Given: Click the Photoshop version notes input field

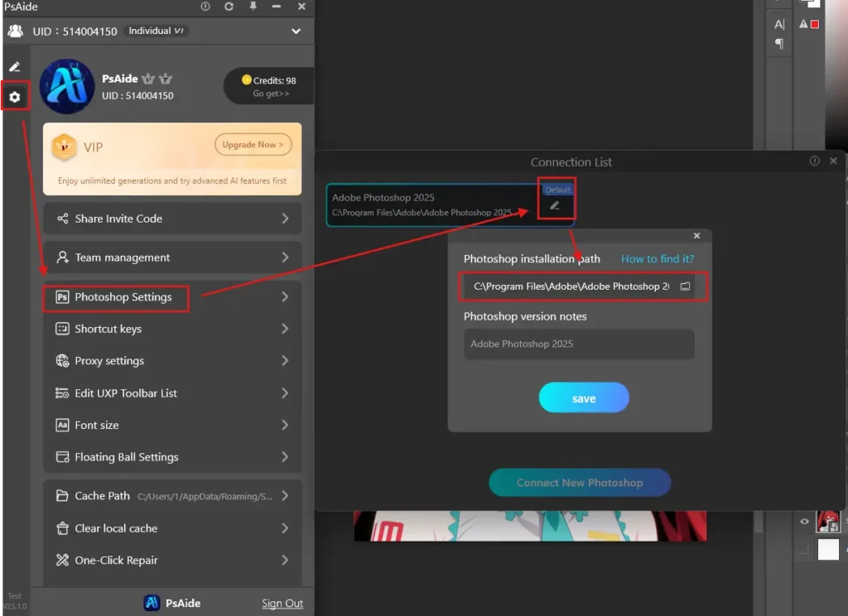Looking at the screenshot, I should pos(579,344).
